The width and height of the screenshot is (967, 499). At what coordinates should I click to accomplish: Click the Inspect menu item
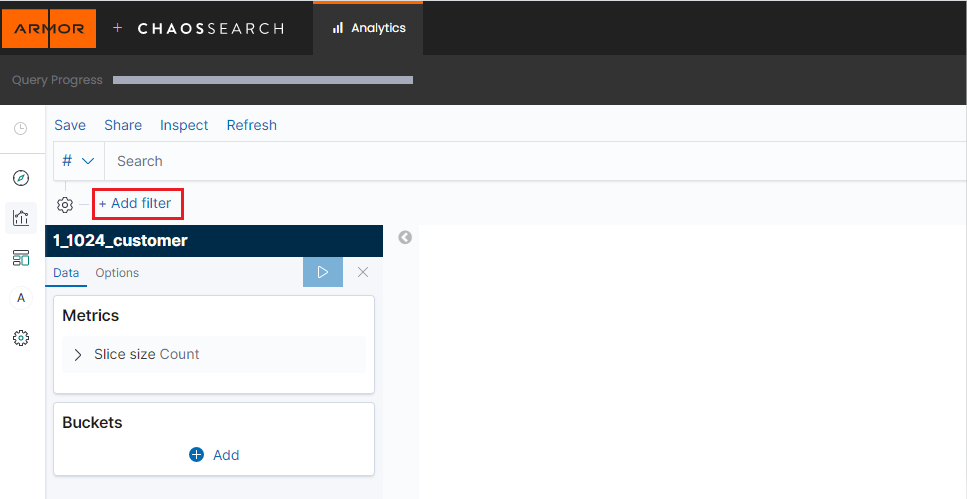(x=184, y=125)
